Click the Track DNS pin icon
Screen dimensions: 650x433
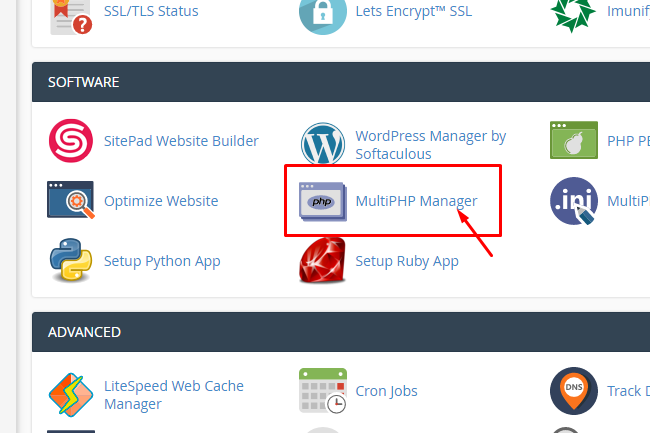pos(574,391)
